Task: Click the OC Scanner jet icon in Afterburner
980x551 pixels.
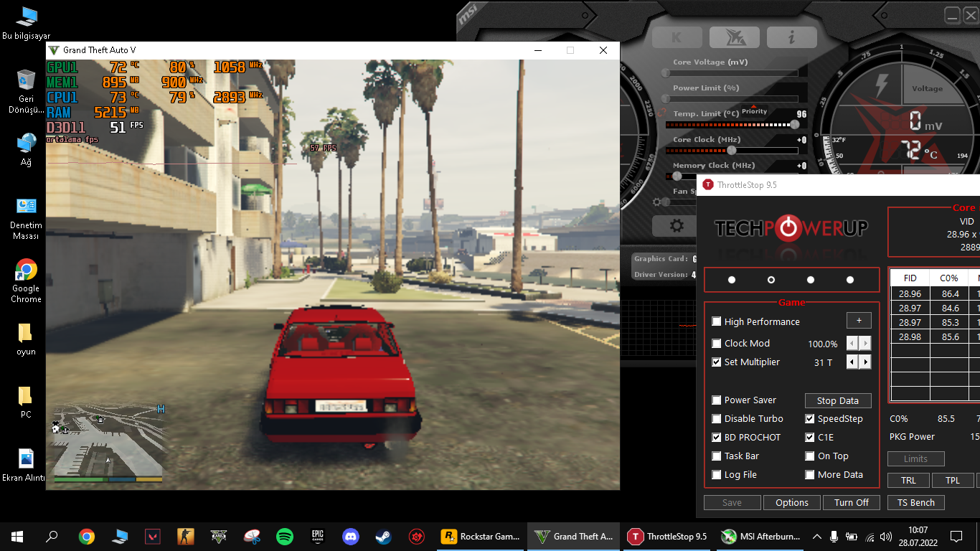Action: point(734,37)
